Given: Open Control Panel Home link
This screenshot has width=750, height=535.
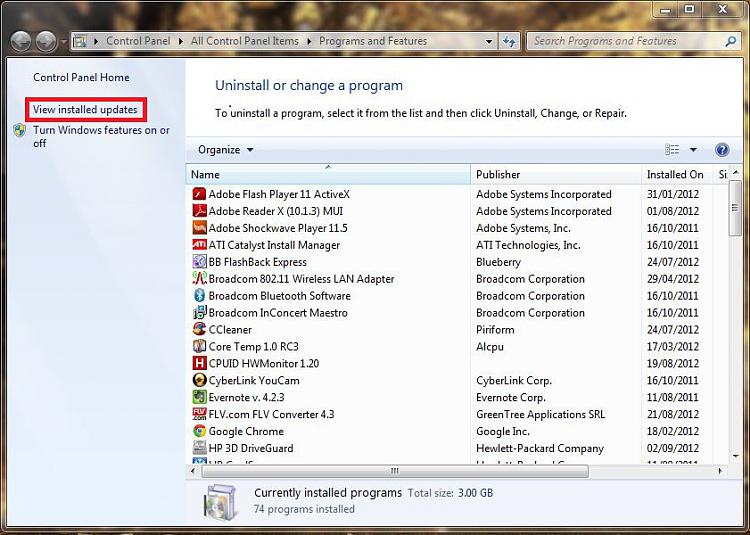Looking at the screenshot, I should click(x=81, y=77).
